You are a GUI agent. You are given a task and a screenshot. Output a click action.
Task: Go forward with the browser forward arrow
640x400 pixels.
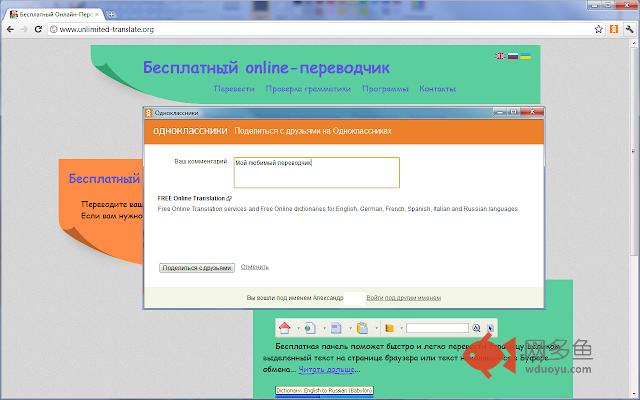pyautogui.click(x=24, y=29)
